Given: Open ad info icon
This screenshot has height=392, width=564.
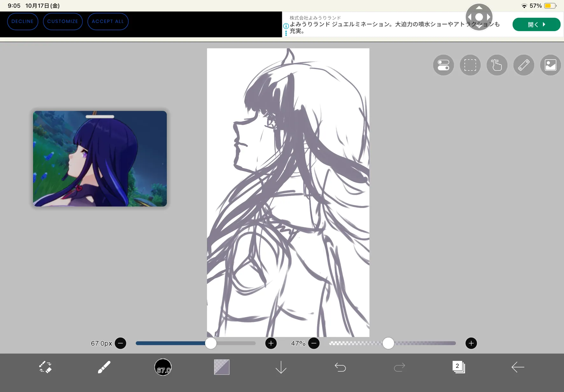Looking at the screenshot, I should click(286, 26).
